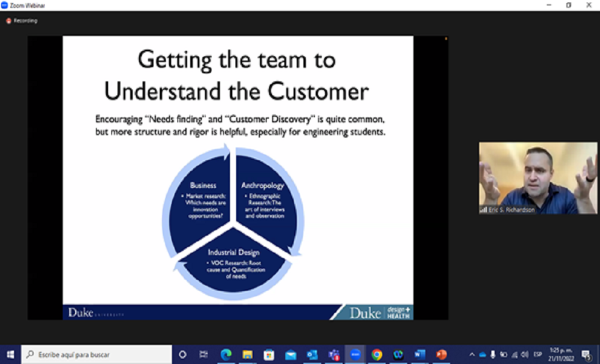Viewport: 600px width, 364px height.
Task: Open the volume speaker tray icon
Action: coord(524,354)
